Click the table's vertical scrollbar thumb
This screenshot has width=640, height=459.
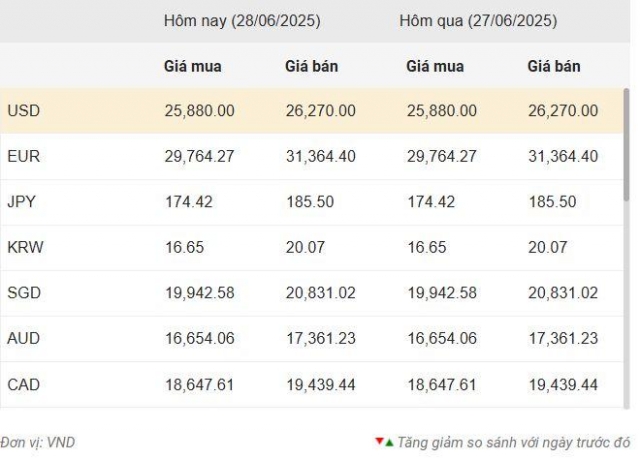pos(627,144)
